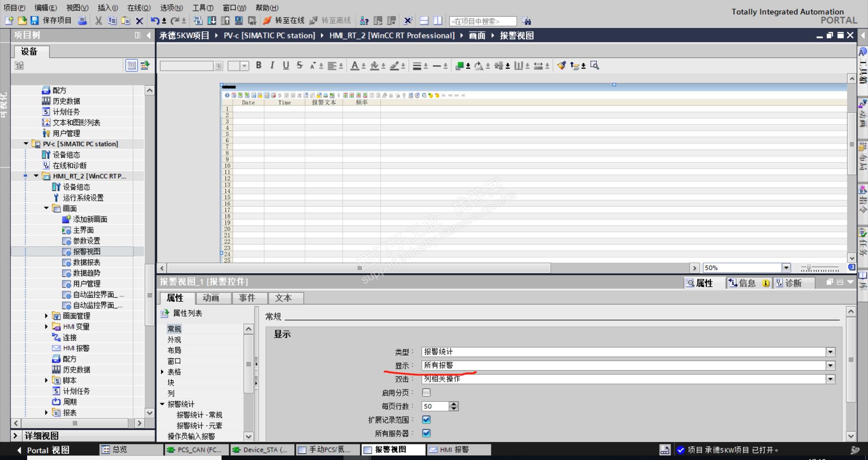Expand the 表格 property category
Screen dimensions: 868x460
(162, 372)
